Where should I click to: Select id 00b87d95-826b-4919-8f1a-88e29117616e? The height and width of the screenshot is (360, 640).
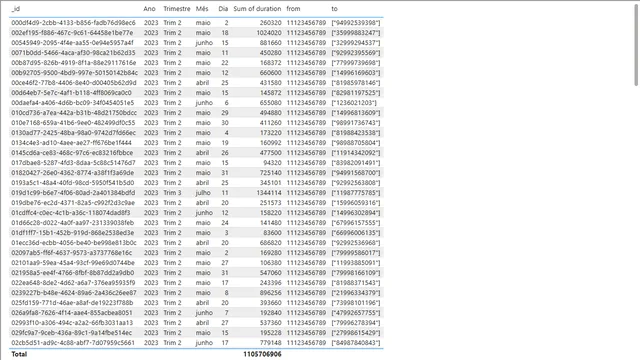click(74, 63)
